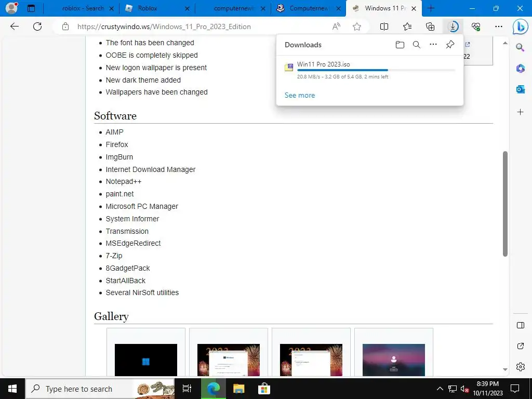Open the tab actions menu
The image size is (532, 399).
(x=31, y=8)
